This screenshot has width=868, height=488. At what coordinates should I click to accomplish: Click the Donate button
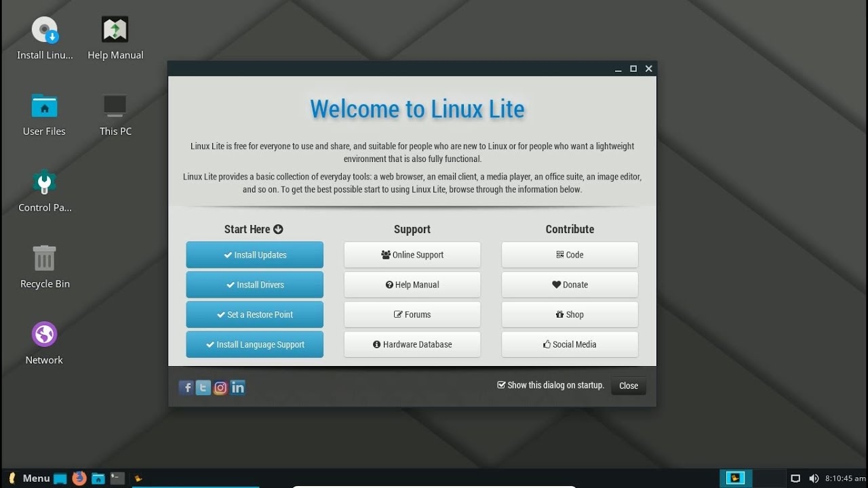(570, 285)
